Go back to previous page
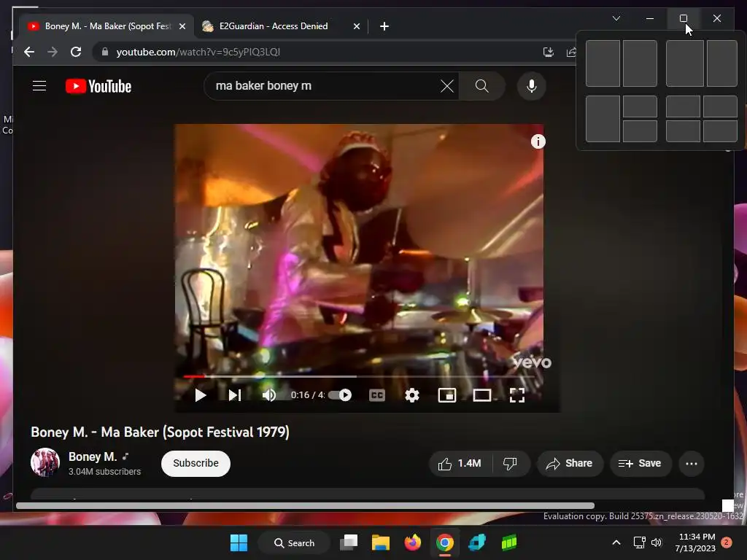Viewport: 747px width, 560px height. [x=29, y=52]
